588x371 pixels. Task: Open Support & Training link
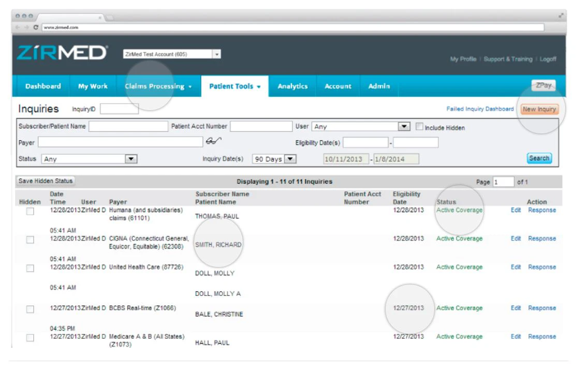pos(508,59)
